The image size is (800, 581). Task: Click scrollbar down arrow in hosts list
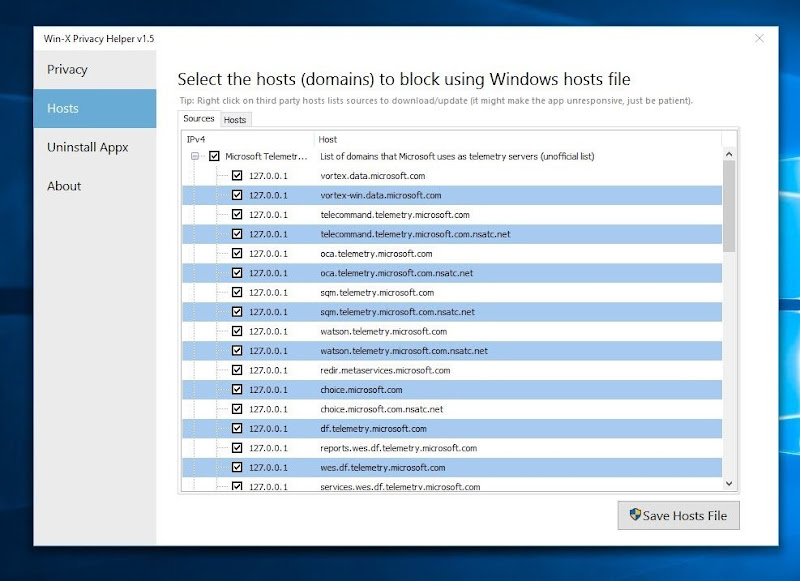729,483
